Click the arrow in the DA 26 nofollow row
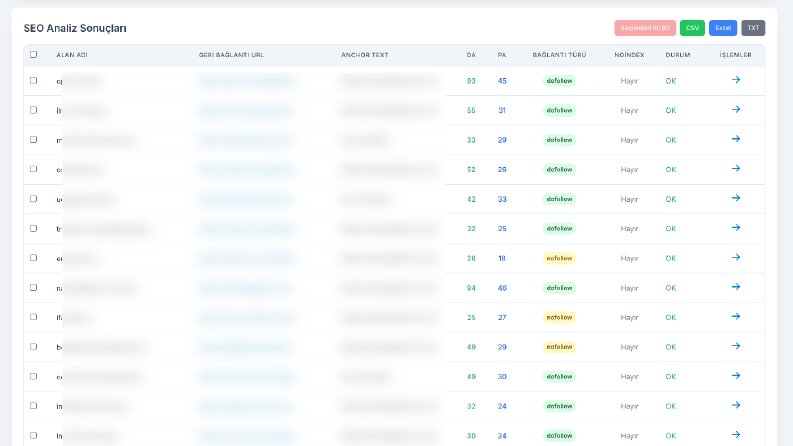The image size is (793, 446). coord(736,257)
